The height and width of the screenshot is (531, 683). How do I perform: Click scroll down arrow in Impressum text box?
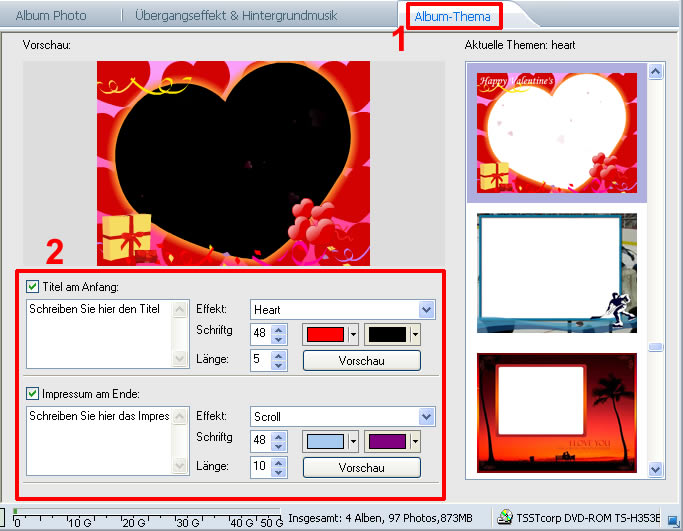(179, 466)
